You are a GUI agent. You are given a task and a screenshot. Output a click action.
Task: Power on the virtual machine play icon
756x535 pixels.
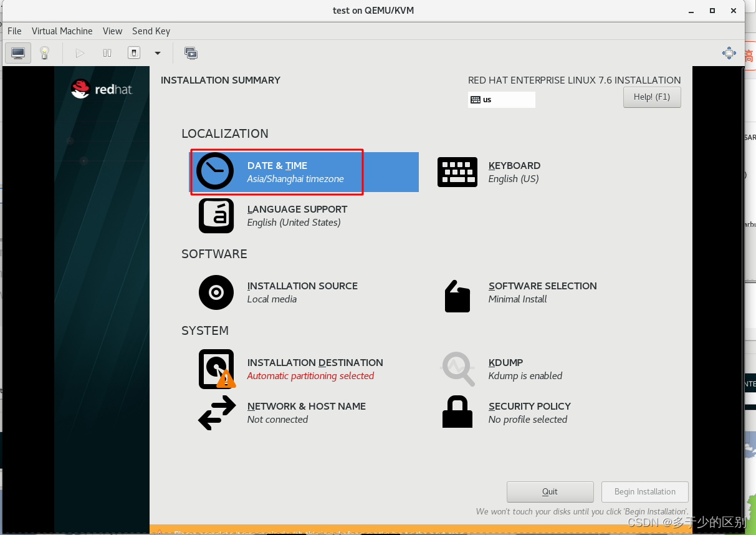(x=80, y=53)
